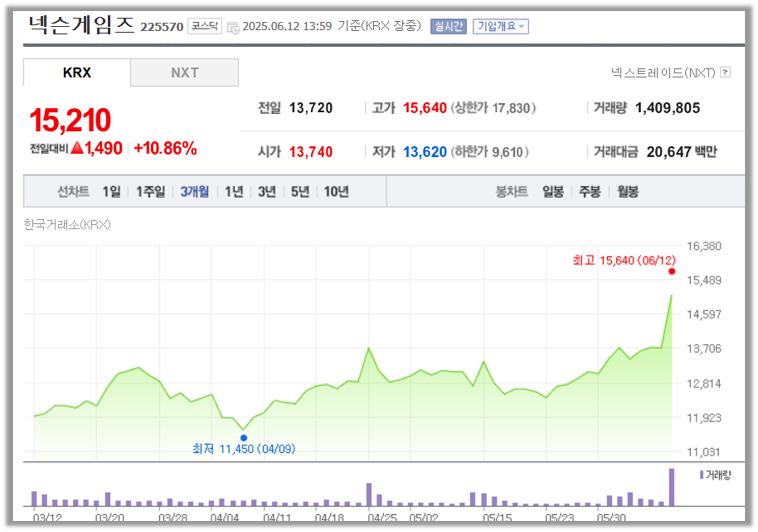Click the 거래대금 value 20,647 백만
Image resolution: width=758 pixels, height=532 pixels.
click(682, 152)
